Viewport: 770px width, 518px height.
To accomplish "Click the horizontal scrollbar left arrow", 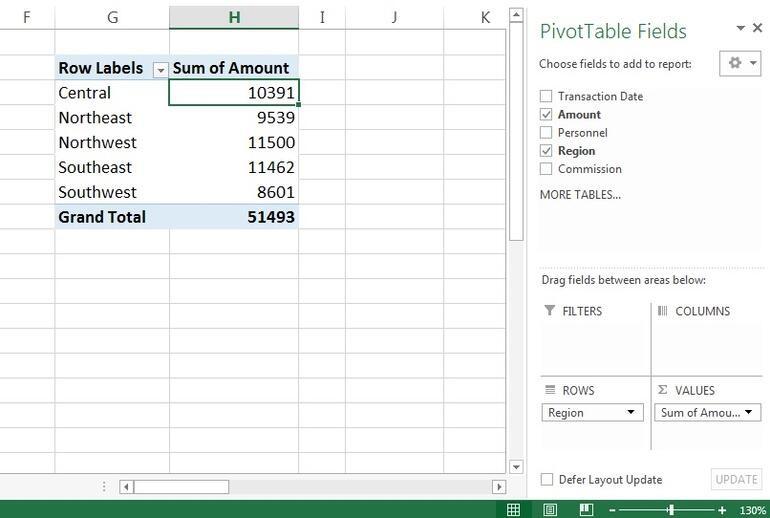I will (x=126, y=487).
